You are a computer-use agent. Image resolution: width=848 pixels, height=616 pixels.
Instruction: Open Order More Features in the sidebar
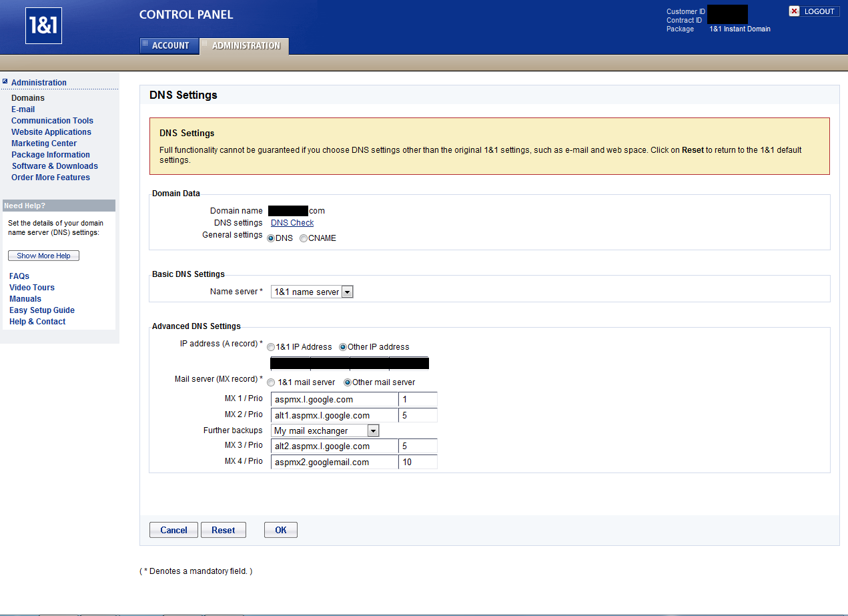pos(51,178)
